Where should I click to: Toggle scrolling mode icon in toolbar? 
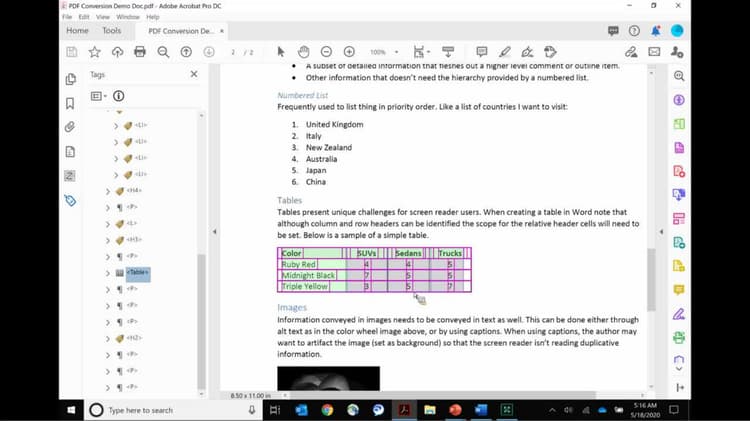coord(448,52)
